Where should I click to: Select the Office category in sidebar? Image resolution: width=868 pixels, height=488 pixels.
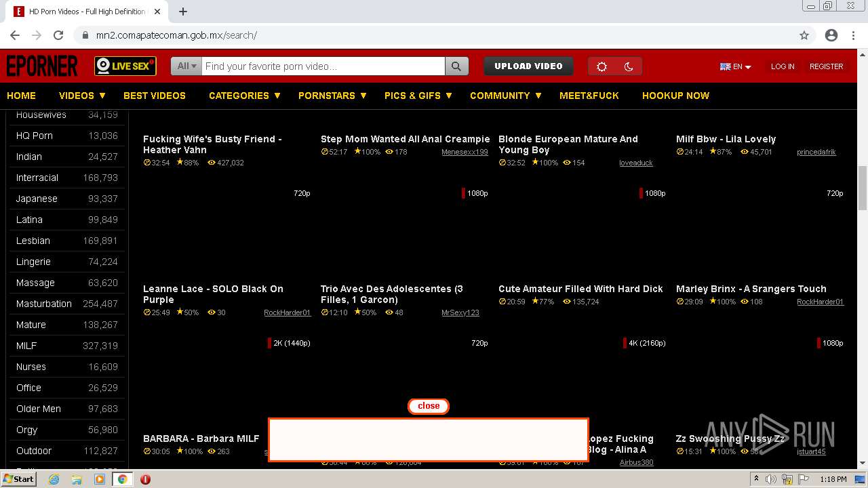coord(66,388)
